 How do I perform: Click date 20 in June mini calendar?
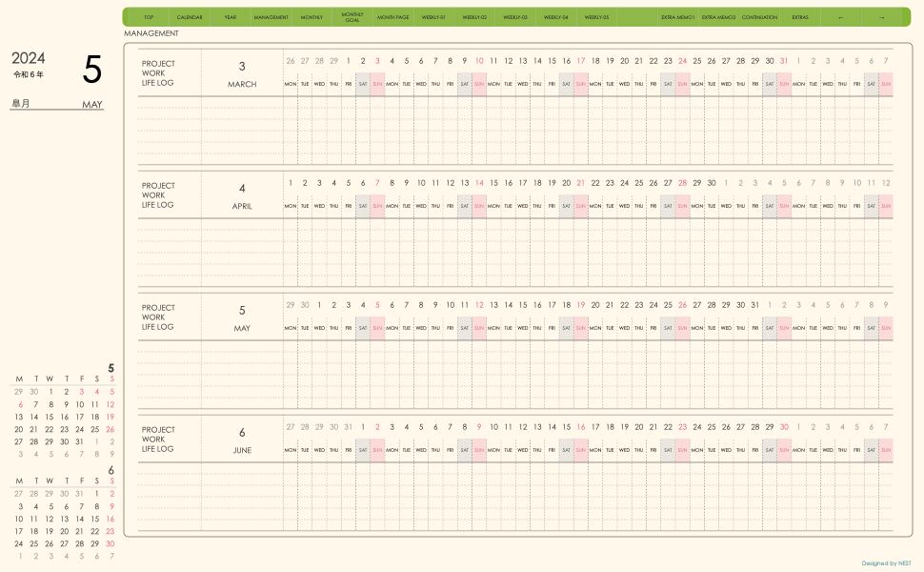[64, 531]
